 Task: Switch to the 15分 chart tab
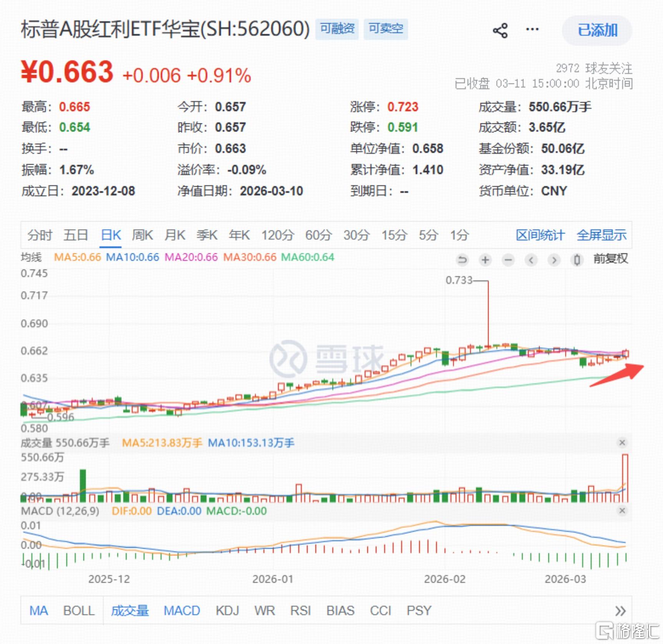tap(394, 235)
